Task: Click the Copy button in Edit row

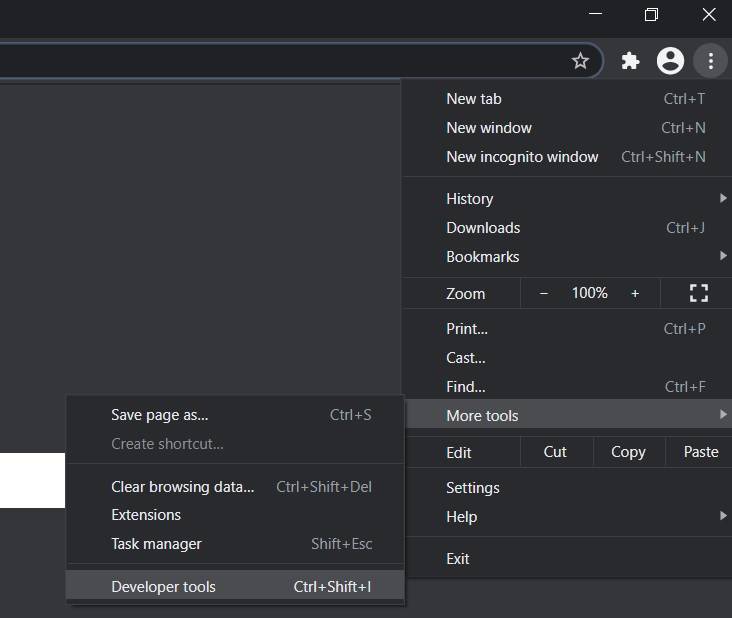Action: click(x=628, y=452)
